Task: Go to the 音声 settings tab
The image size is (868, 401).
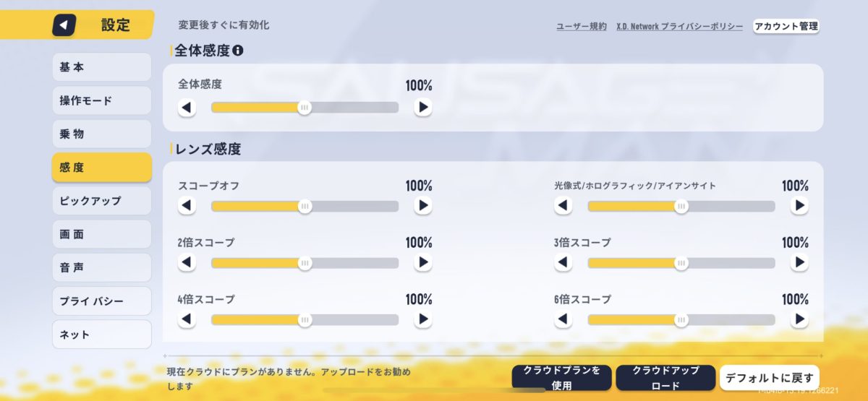Action: pyautogui.click(x=101, y=267)
